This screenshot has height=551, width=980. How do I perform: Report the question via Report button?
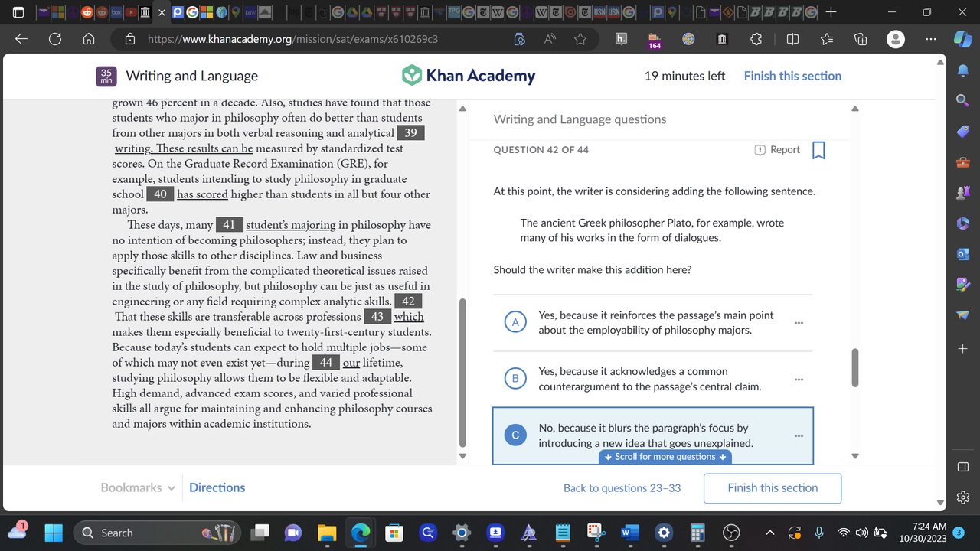click(x=777, y=150)
